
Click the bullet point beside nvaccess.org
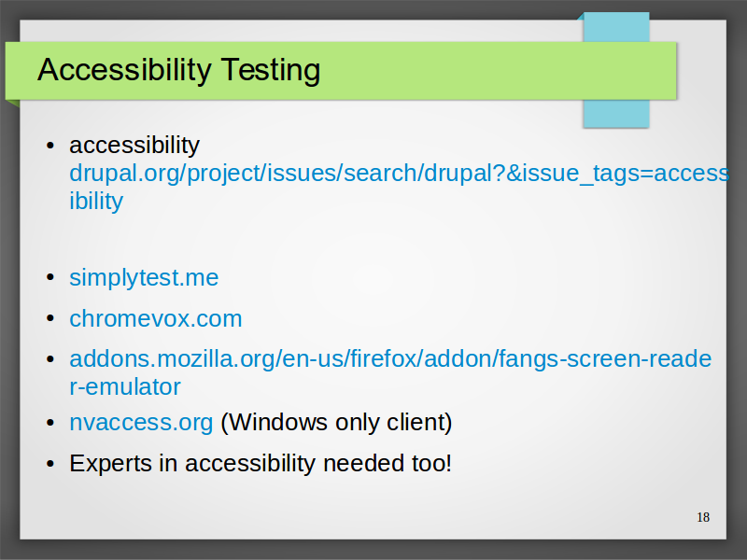click(50, 423)
